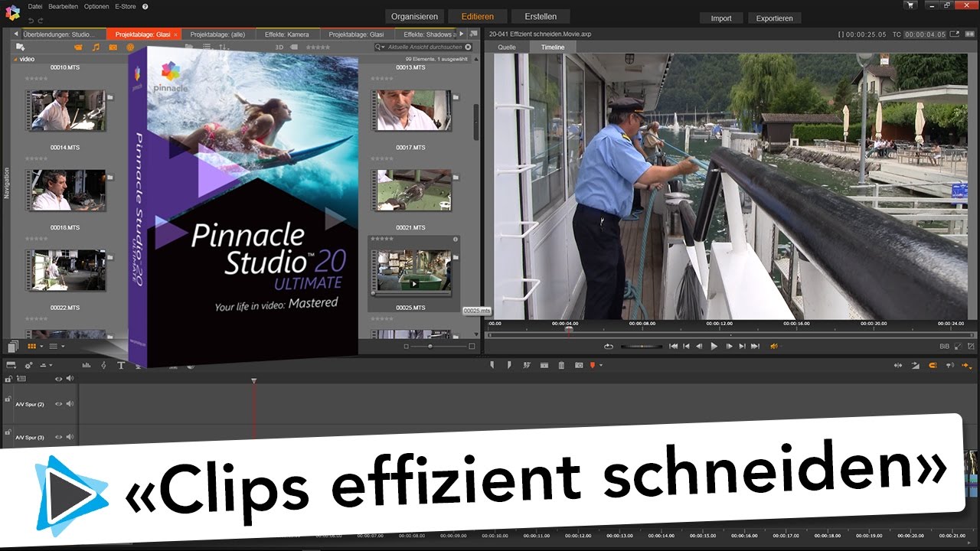Open the shopping cart icon
Image resolution: width=980 pixels, height=551 pixels.
tap(910, 5)
